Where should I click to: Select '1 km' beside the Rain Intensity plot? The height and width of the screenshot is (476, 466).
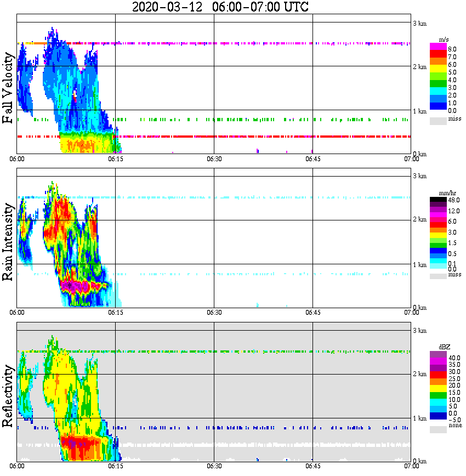[419, 265]
